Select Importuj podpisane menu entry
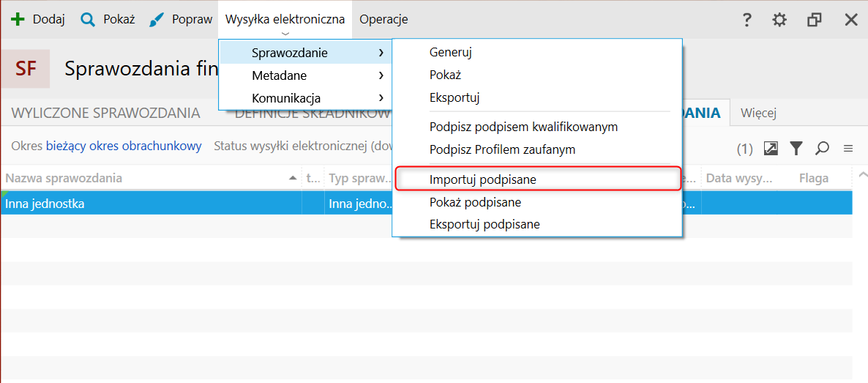The width and height of the screenshot is (868, 383). pyautogui.click(x=537, y=179)
